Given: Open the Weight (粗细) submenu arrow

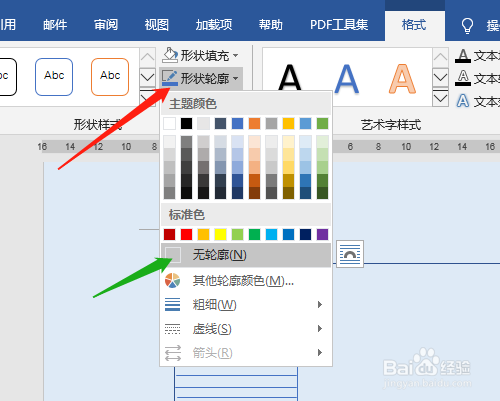Looking at the screenshot, I should click(x=320, y=304).
